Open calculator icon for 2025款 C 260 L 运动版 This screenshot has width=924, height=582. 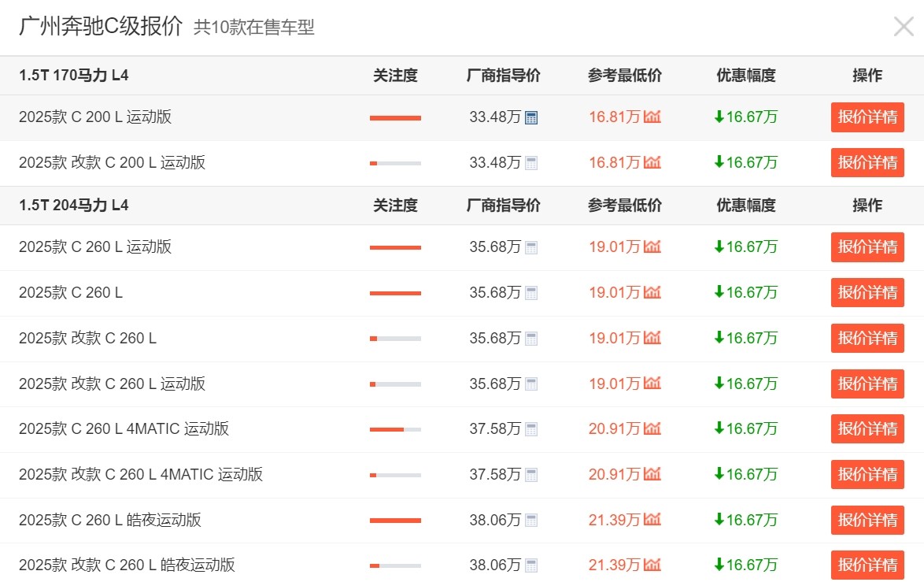point(531,247)
